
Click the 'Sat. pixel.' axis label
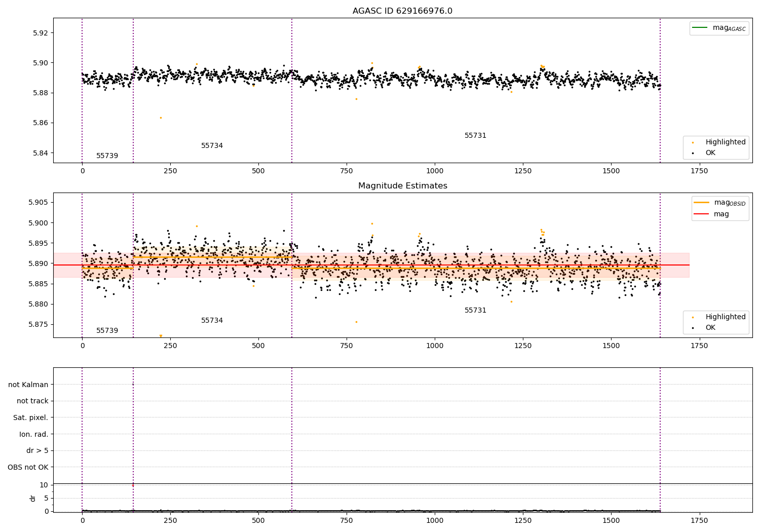click(x=31, y=417)
